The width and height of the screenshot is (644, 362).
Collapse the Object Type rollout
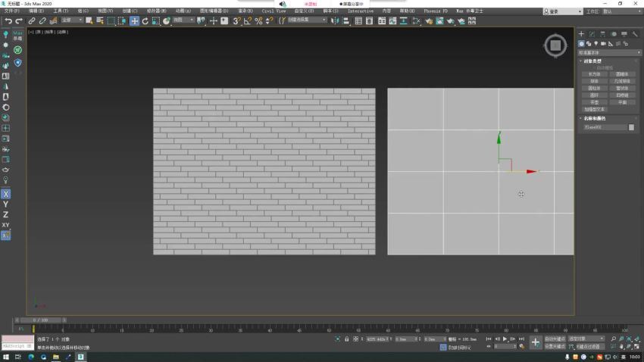[x=592, y=61]
